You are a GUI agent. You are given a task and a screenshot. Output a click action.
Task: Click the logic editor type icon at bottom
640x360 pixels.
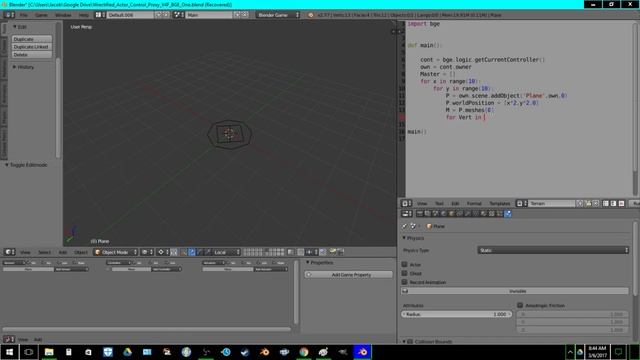click(x=9, y=339)
